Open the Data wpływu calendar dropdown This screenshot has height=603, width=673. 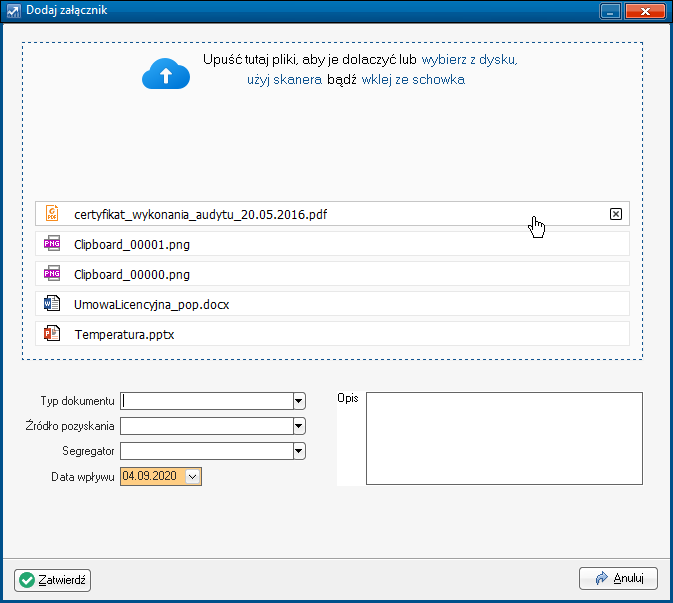click(x=193, y=476)
